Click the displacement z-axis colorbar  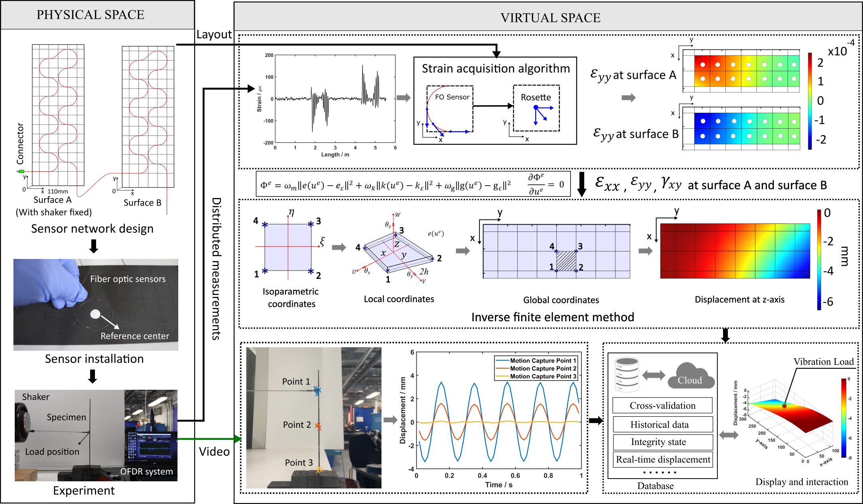coord(819,259)
